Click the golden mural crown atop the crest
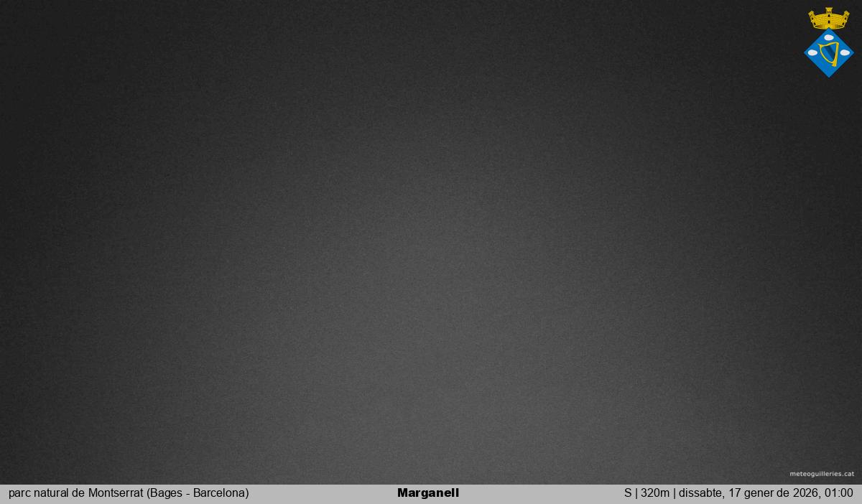This screenshot has width=862, height=504. coord(828,20)
